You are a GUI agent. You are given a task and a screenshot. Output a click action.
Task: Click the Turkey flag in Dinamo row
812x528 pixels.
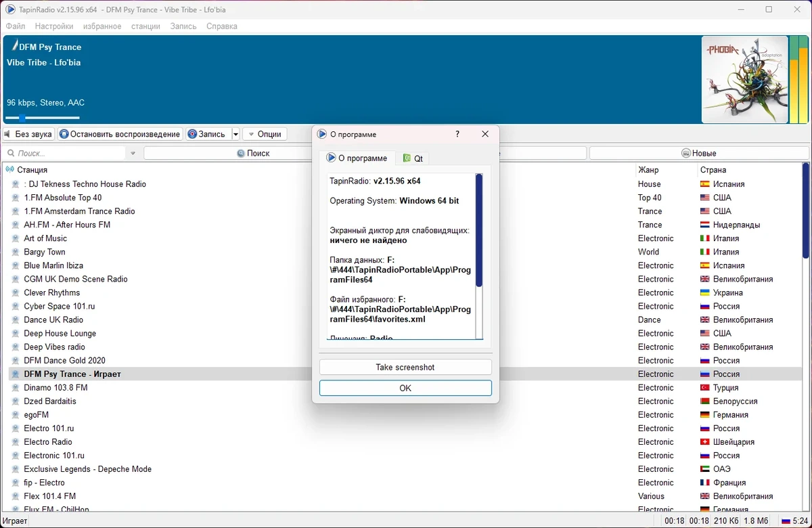point(704,388)
